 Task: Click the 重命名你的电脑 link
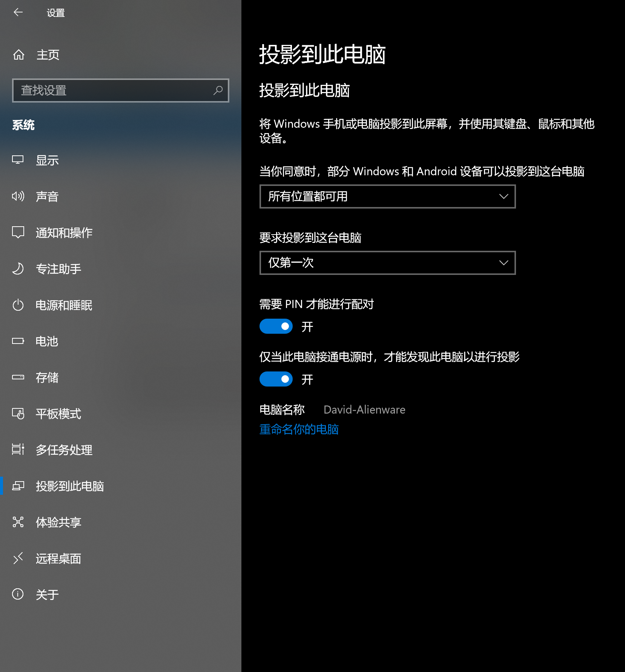[x=299, y=429]
